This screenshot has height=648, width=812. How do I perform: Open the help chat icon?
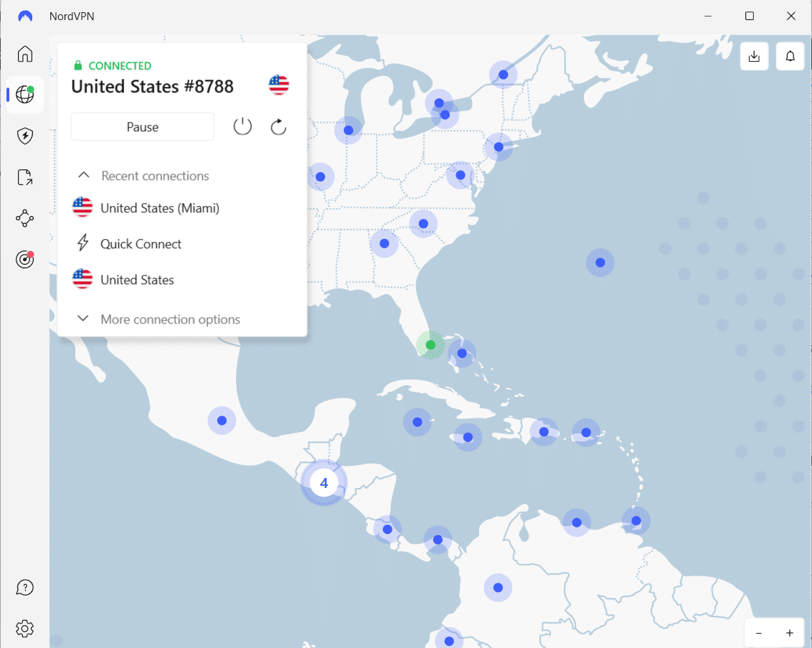[25, 588]
